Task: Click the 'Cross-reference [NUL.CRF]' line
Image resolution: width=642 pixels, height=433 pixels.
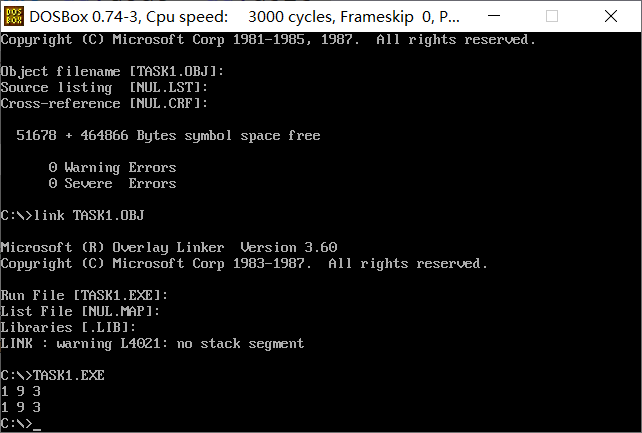Action: tap(104, 103)
